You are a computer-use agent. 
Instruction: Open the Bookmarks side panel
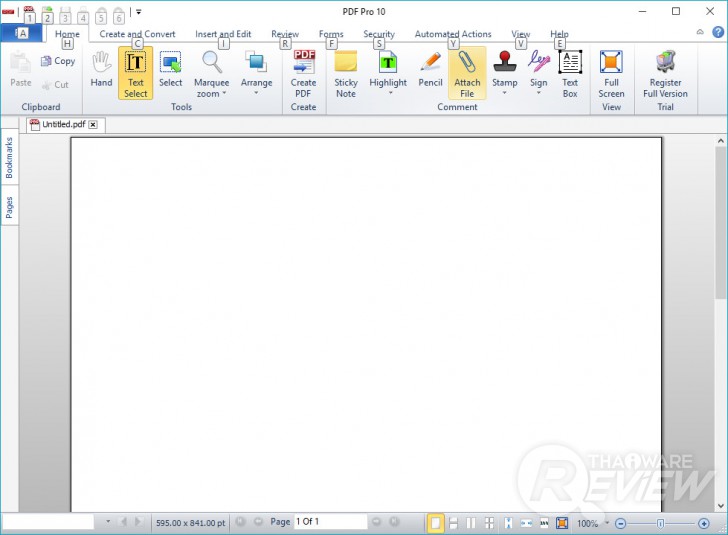click(x=9, y=158)
